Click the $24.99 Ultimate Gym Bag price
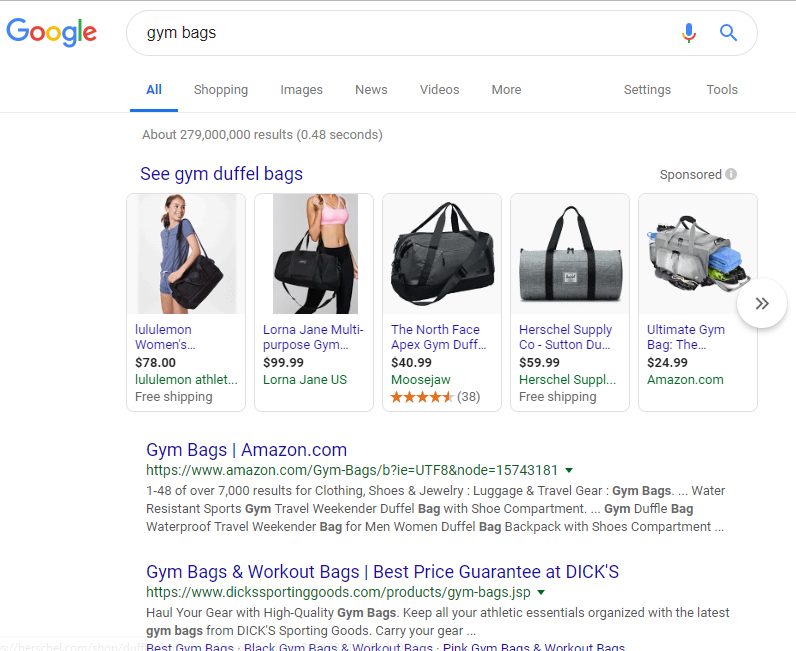The height and width of the screenshot is (651, 796). (667, 363)
